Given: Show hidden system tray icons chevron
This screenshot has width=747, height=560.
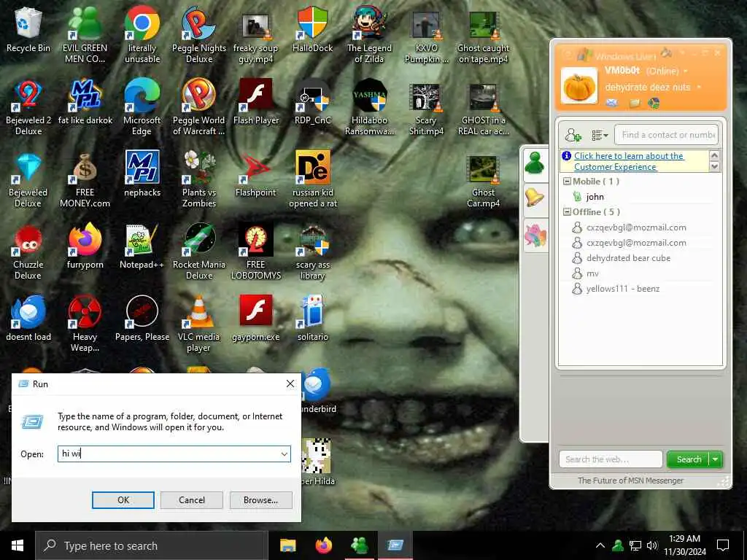Looking at the screenshot, I should click(600, 545).
